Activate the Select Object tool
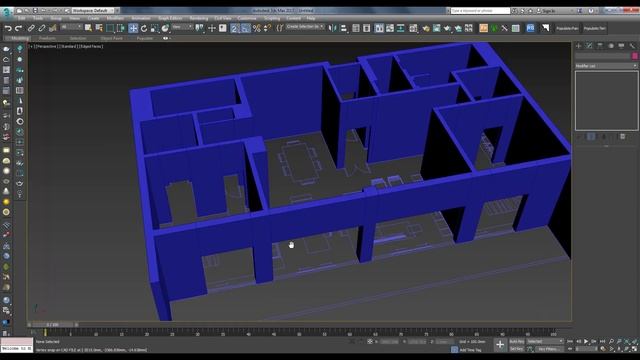Image resolution: width=640 pixels, height=360 pixels. [x=88, y=28]
